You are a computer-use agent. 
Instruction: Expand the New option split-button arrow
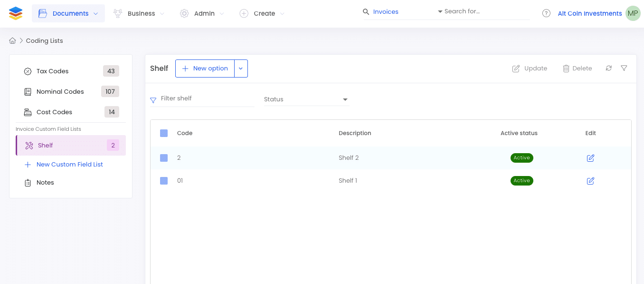[x=241, y=69]
